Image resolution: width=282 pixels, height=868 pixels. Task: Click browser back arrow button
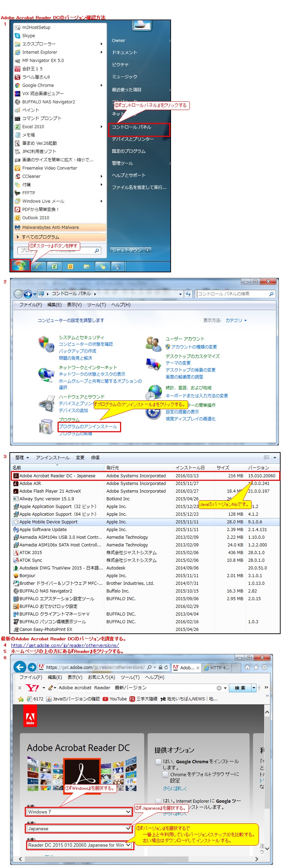pyautogui.click(x=20, y=667)
